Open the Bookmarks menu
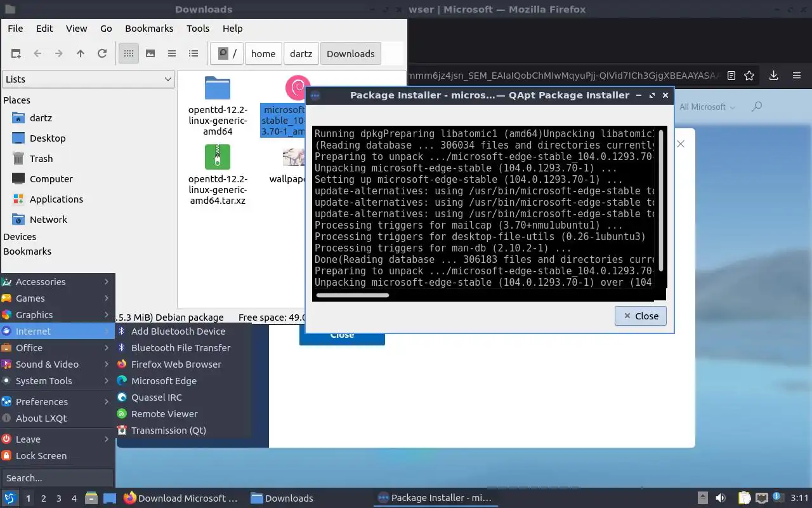Screen dimensions: 812x508 coord(149,28)
